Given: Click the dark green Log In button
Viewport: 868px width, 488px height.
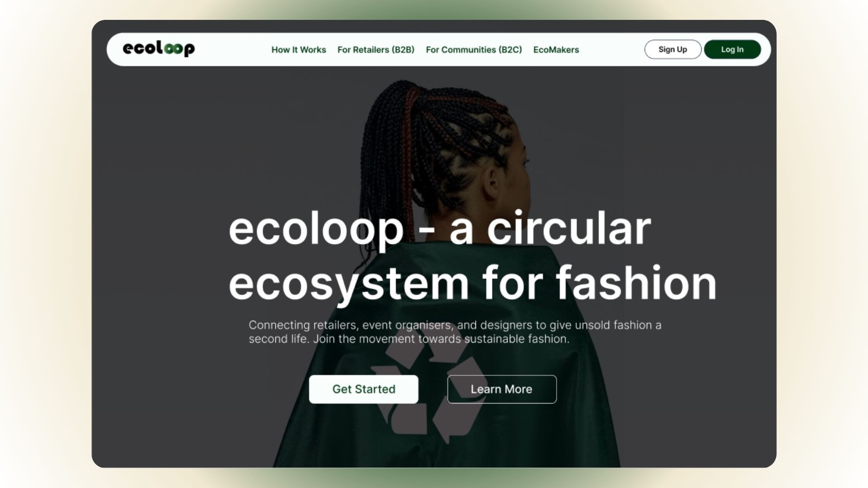Looking at the screenshot, I should click(732, 49).
